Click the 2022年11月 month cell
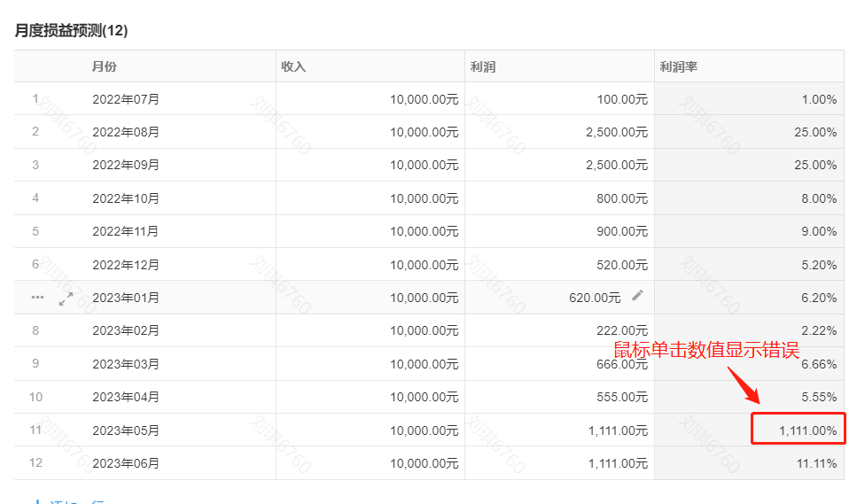 coord(126,231)
